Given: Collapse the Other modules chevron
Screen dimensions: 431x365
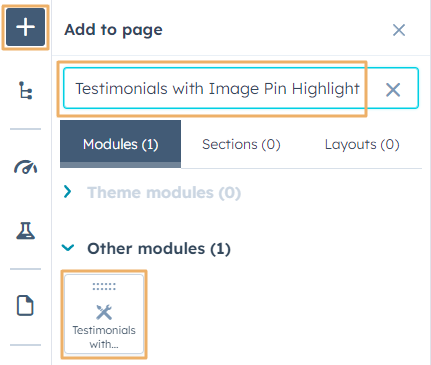Looking at the screenshot, I should coord(68,248).
